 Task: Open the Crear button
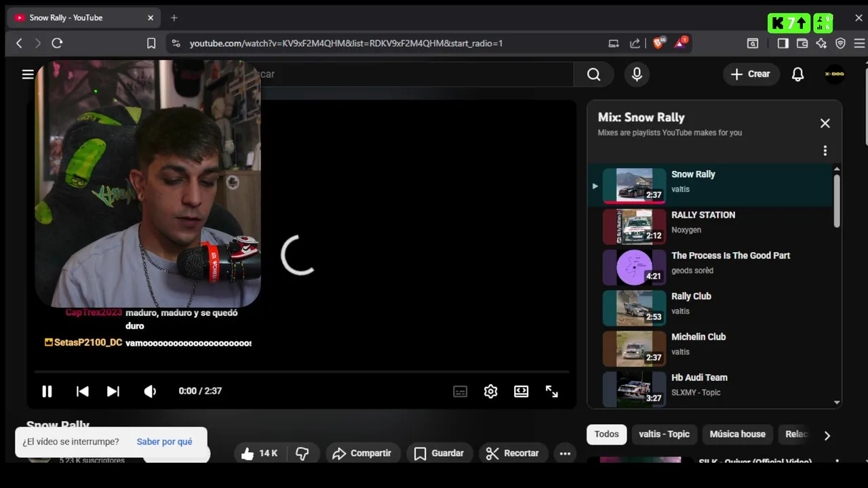[x=751, y=75]
